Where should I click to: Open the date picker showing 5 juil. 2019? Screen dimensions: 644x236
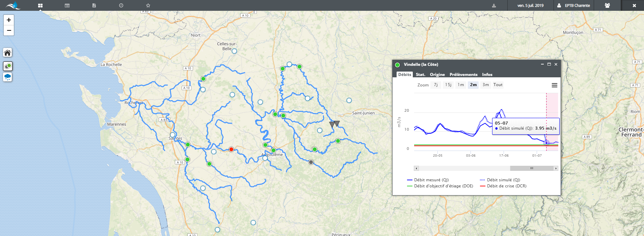click(530, 5)
